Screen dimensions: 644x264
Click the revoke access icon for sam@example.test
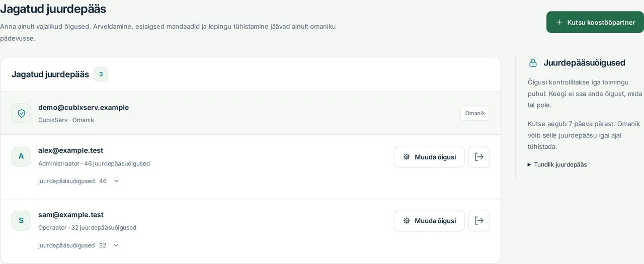click(x=479, y=221)
